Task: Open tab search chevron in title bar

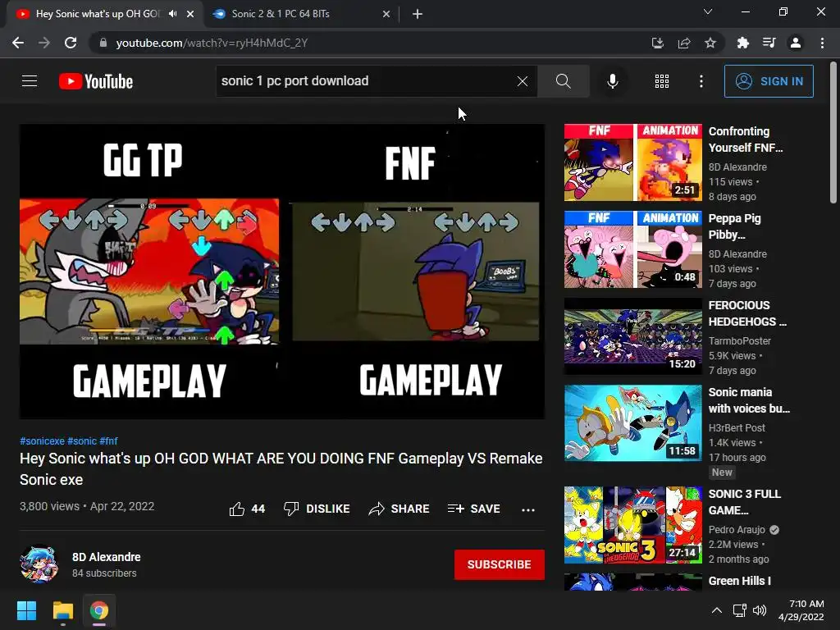Action: [708, 11]
